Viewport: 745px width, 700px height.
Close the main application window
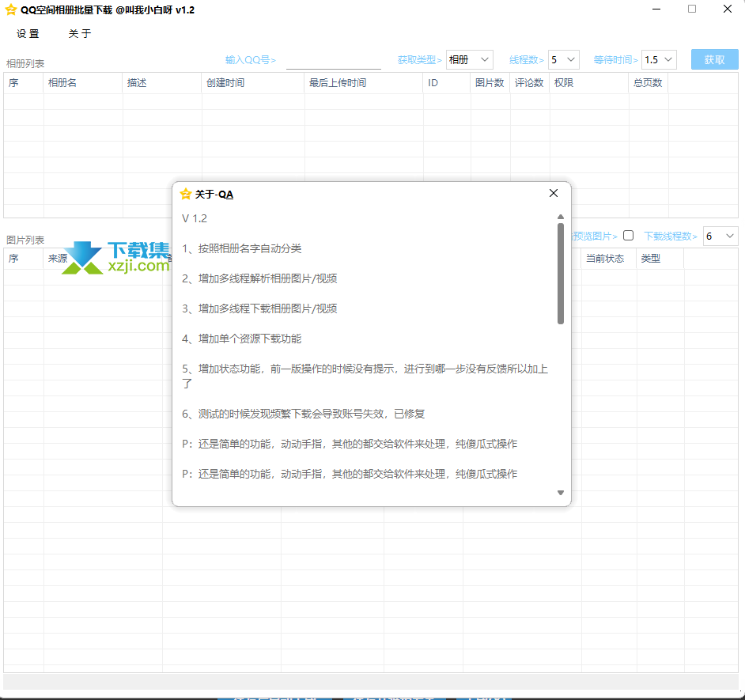pyautogui.click(x=728, y=9)
